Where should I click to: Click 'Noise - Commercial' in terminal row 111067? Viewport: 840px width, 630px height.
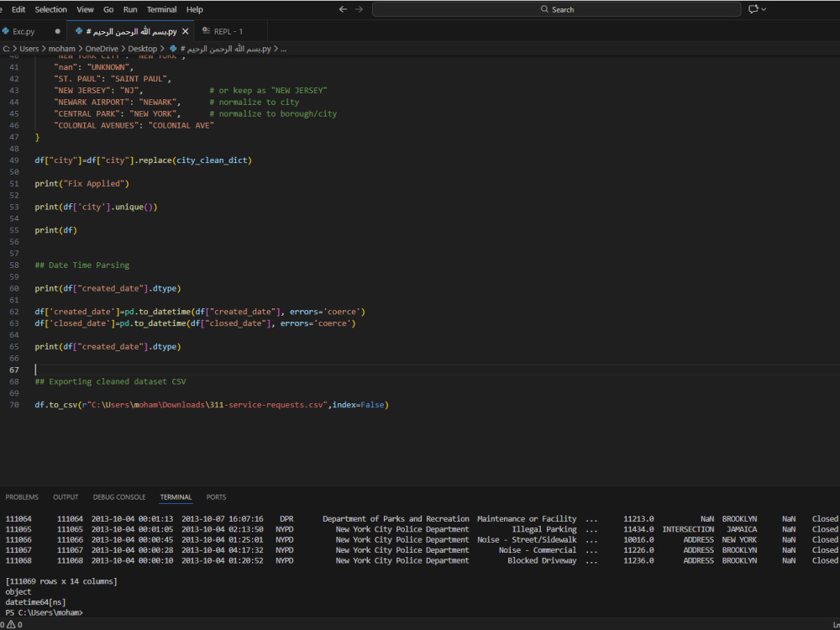tap(538, 550)
